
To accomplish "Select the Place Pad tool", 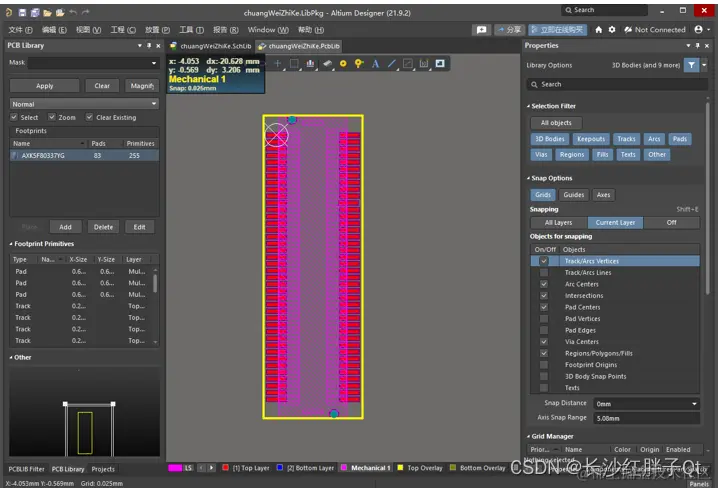I will point(343,64).
